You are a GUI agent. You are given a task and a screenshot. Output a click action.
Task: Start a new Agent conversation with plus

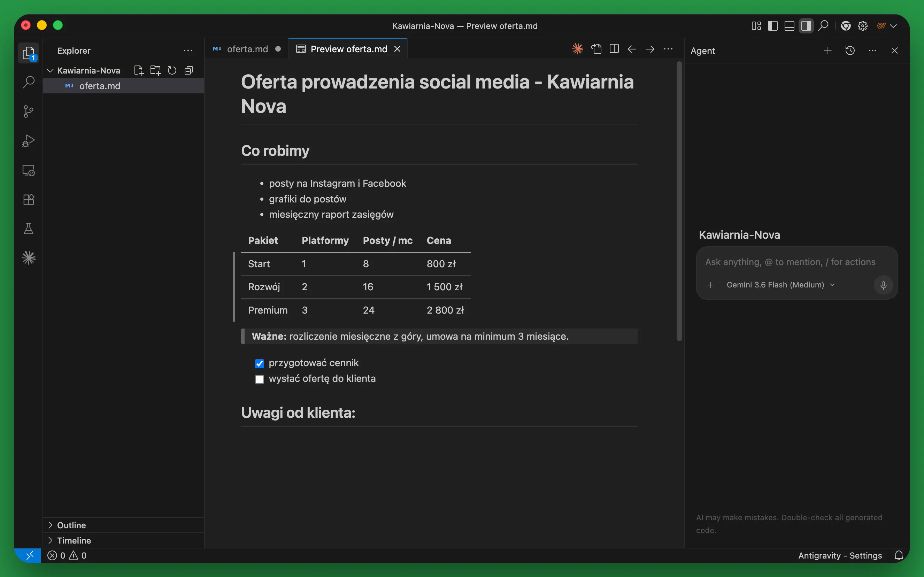tap(827, 51)
